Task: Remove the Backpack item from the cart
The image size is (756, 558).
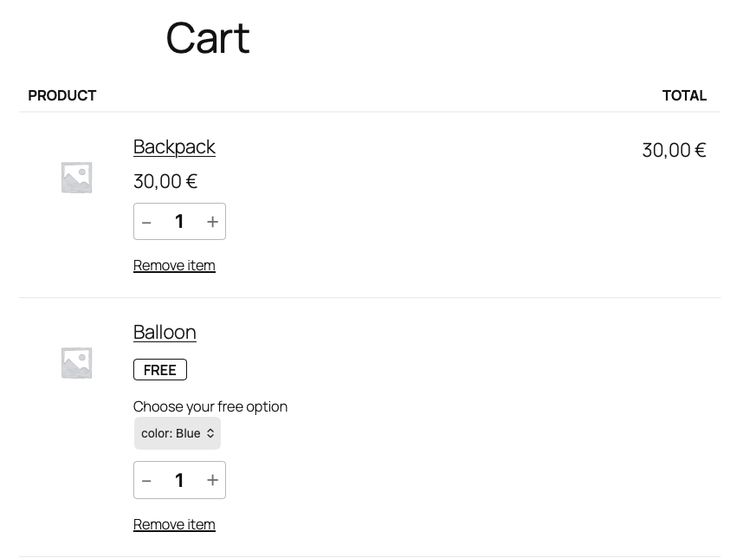Action: (x=174, y=264)
